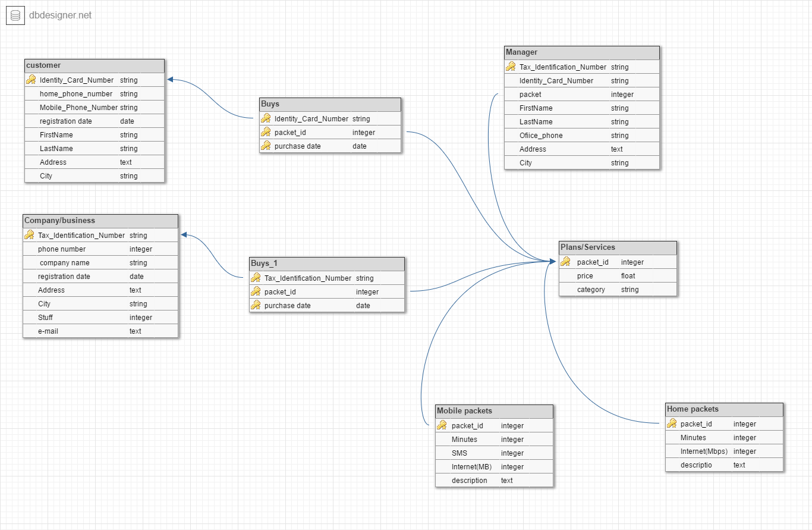This screenshot has height=530, width=812.
Task: Click Internet(MB) field in Mobile packets table
Action: 495,467
